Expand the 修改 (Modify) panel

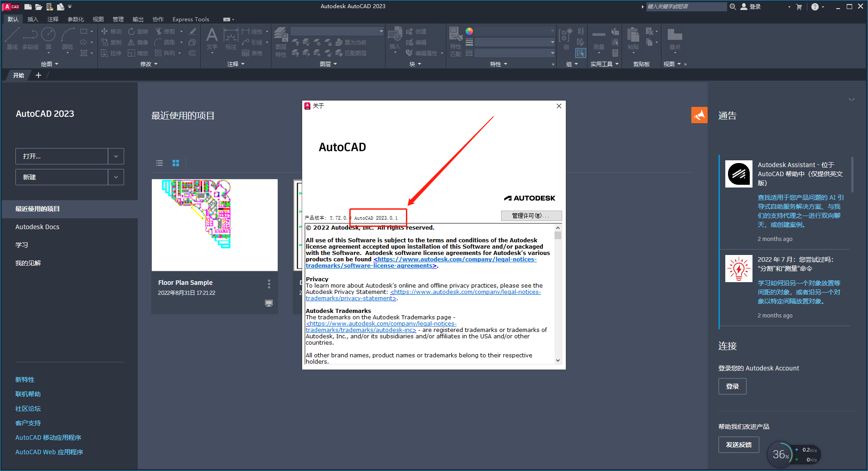pyautogui.click(x=149, y=64)
